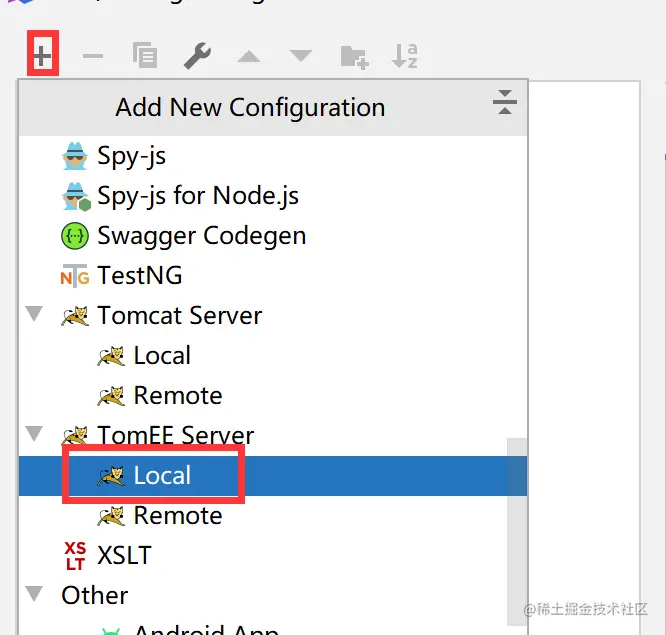Viewport: 666px width, 635px height.
Task: Click the minus Remove Configuration icon
Action: [x=93, y=56]
